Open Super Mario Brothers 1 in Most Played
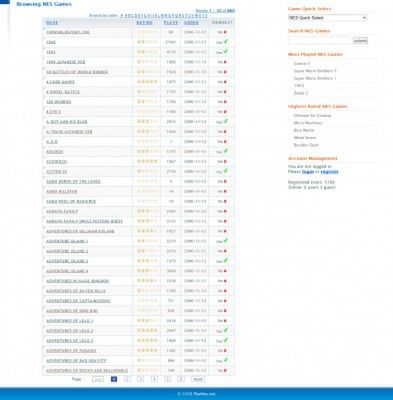Screen dimensions: 393x400 [315, 78]
